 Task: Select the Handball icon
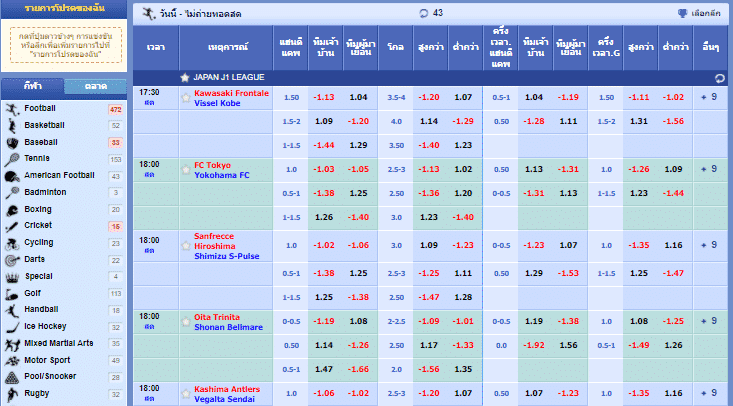pos(12,310)
